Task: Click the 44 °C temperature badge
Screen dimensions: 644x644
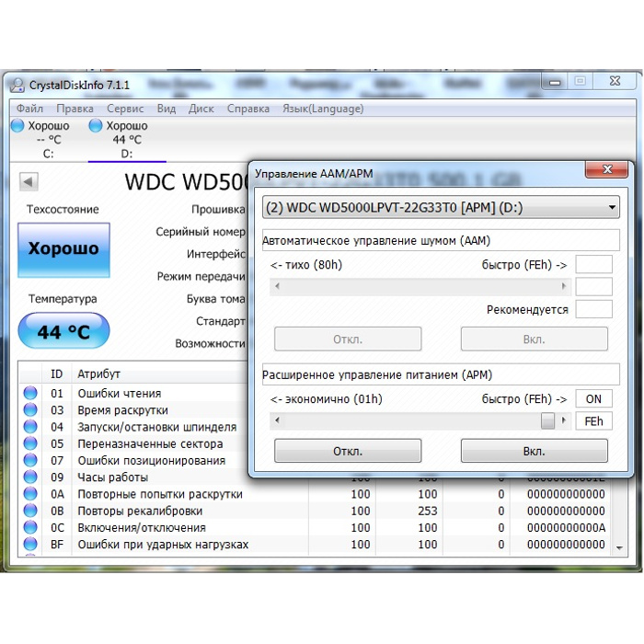Action: tap(63, 332)
